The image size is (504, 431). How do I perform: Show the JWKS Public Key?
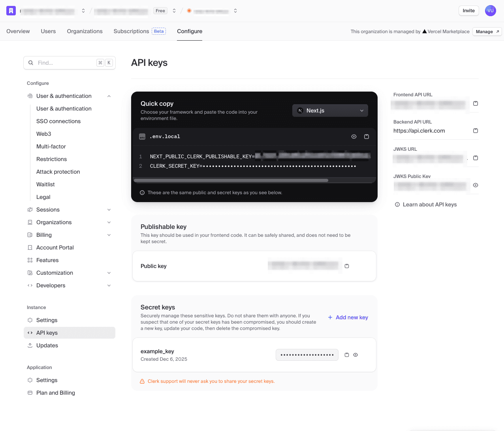(476, 185)
